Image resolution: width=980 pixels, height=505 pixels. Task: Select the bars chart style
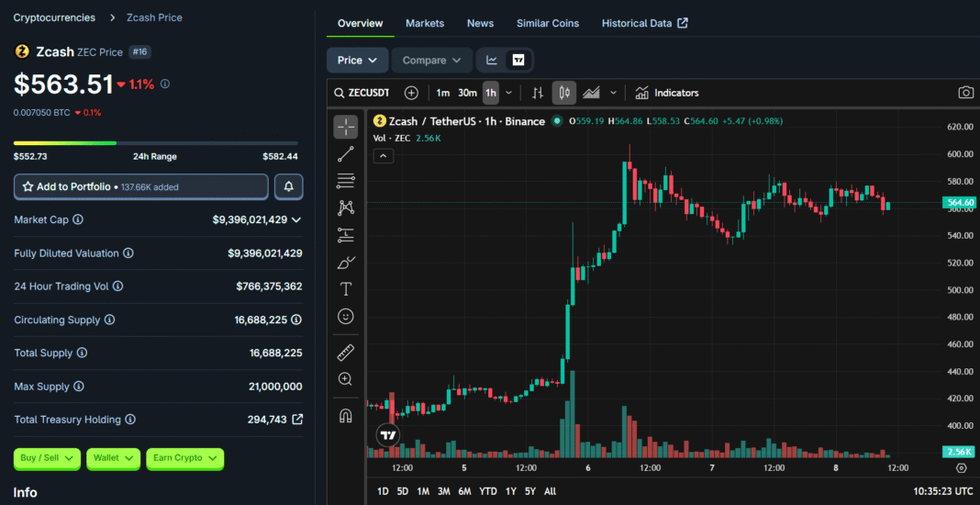click(538, 93)
